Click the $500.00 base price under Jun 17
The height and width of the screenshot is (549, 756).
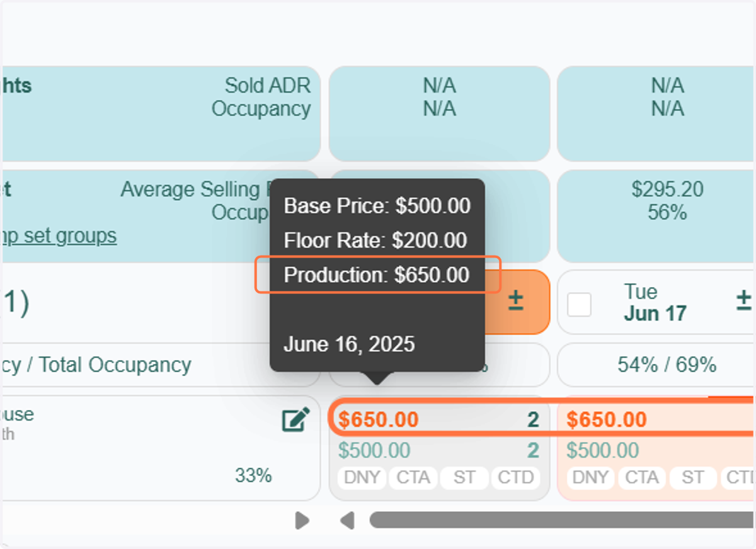(602, 450)
